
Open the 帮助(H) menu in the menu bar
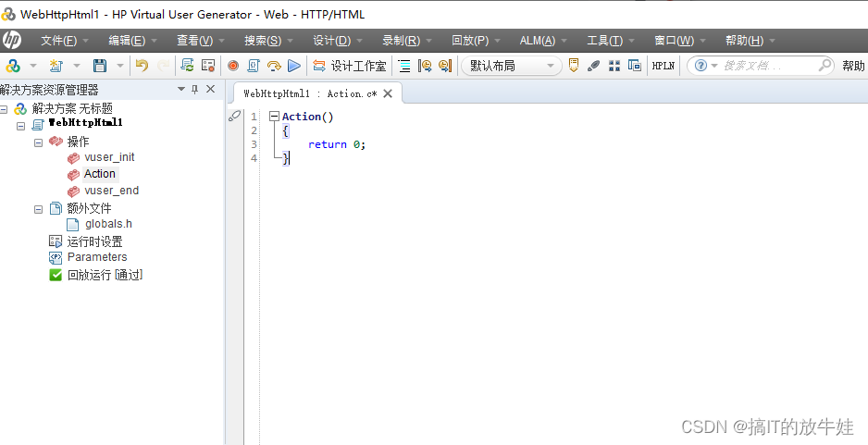750,41
